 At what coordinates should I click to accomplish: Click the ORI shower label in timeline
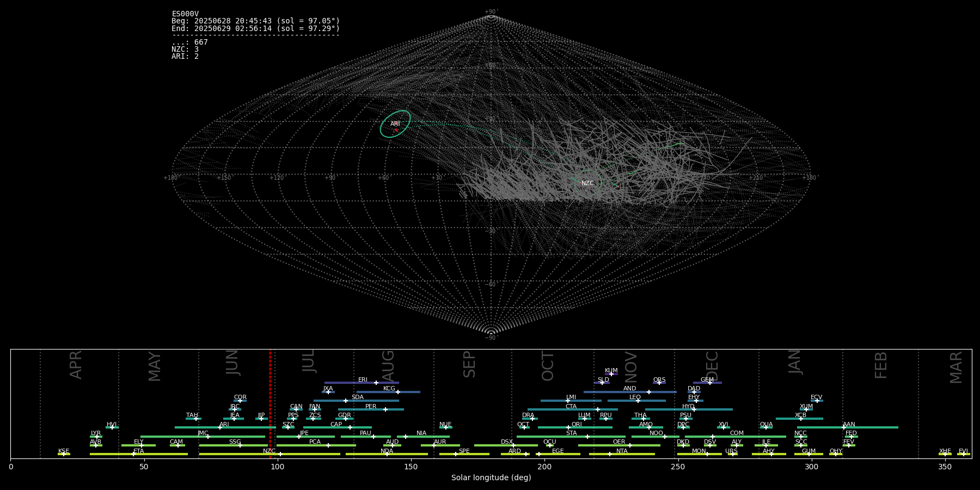tap(577, 425)
